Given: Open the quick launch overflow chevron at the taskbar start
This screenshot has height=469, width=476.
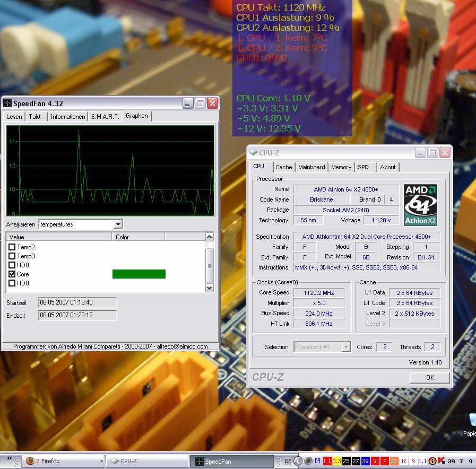Looking at the screenshot, I should coord(9,458).
